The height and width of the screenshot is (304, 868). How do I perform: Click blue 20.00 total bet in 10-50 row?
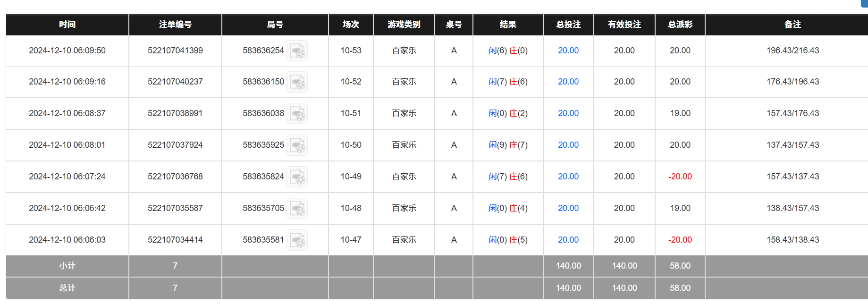pos(568,145)
